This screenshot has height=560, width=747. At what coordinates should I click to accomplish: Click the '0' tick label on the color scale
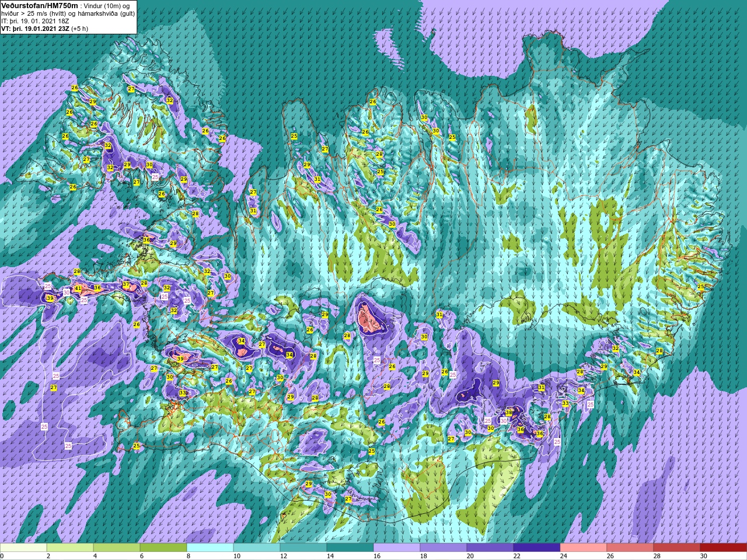2,556
